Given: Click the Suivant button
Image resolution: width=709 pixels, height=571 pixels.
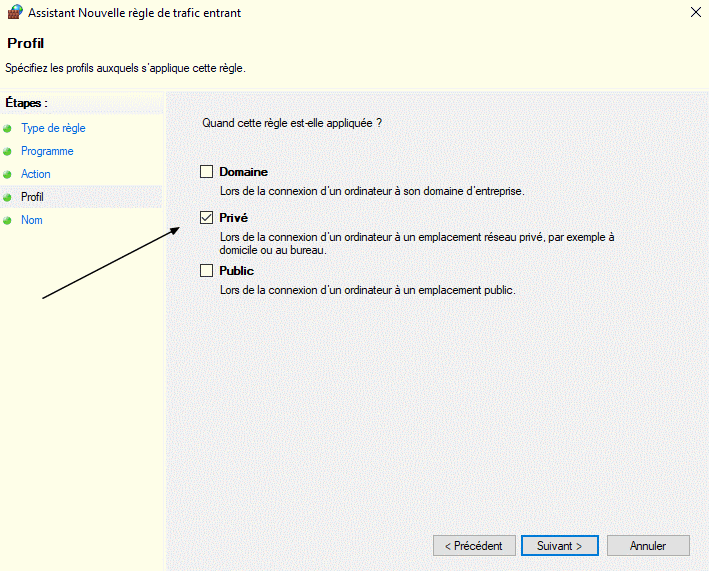Looking at the screenshot, I should click(x=560, y=546).
